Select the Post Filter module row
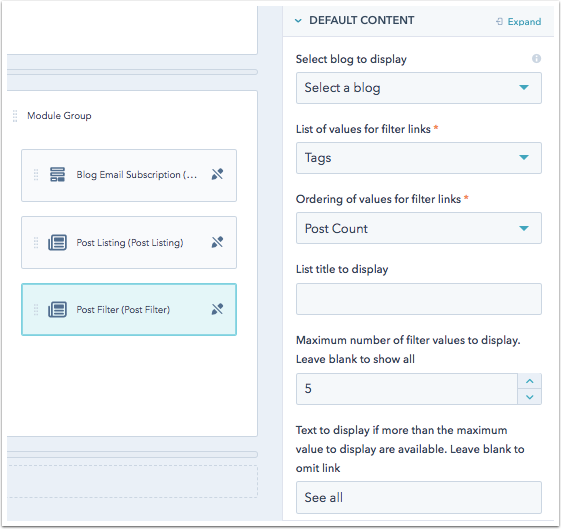This screenshot has width=561, height=529. [129, 309]
